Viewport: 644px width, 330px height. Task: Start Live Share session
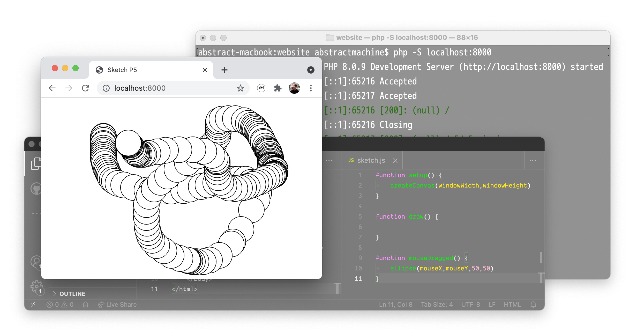(117, 305)
